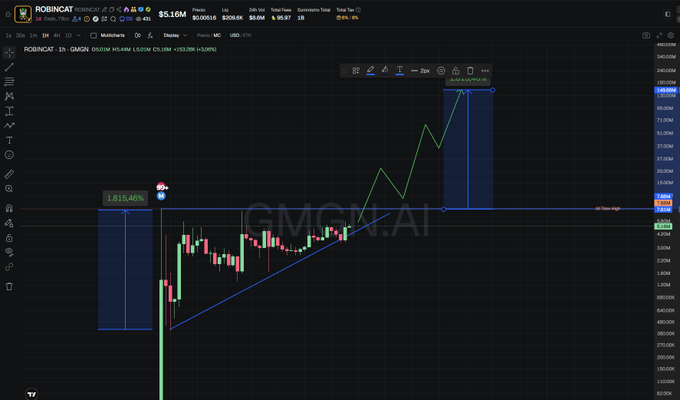The image size is (680, 400).
Task: Select the 4H timeframe
Action: coord(56,36)
